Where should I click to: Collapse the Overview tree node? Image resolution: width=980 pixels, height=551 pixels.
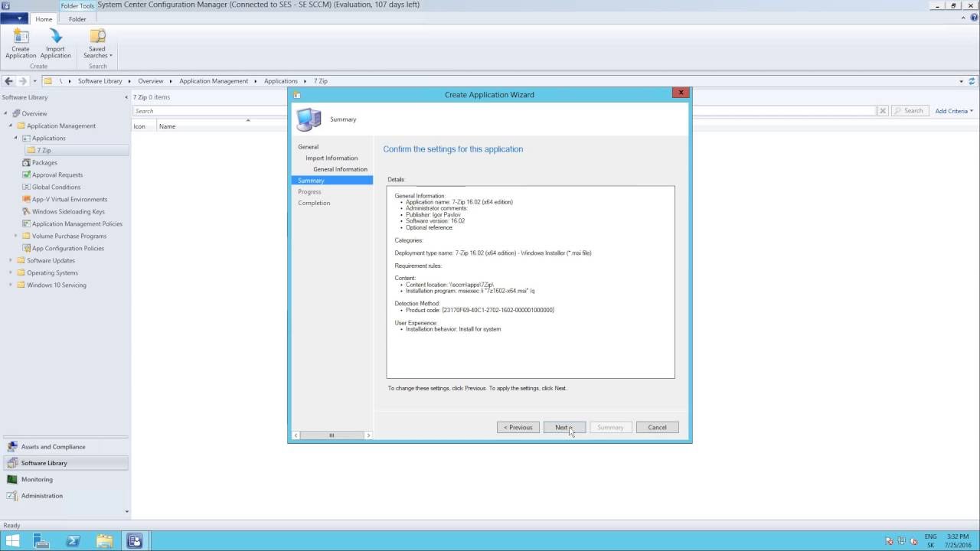coord(6,113)
